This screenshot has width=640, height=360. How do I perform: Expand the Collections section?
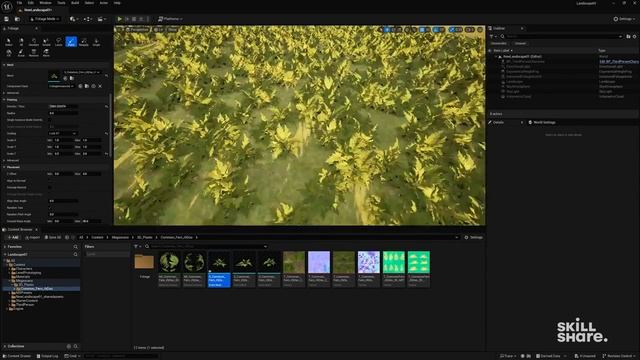[x=4, y=346]
